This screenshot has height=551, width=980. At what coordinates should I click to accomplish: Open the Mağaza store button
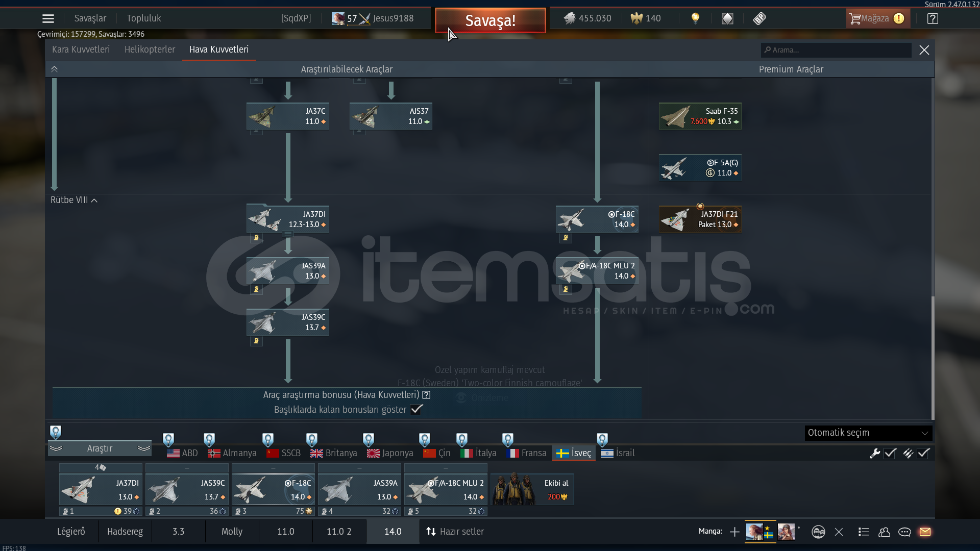877,18
